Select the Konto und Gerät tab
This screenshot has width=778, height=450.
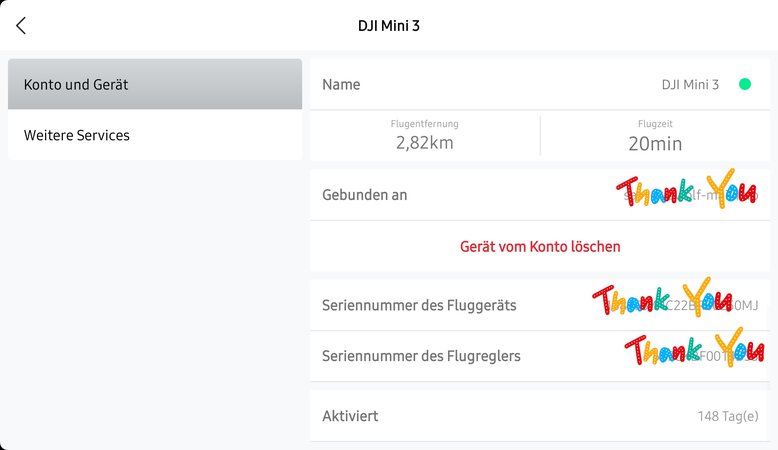pyautogui.click(x=155, y=84)
